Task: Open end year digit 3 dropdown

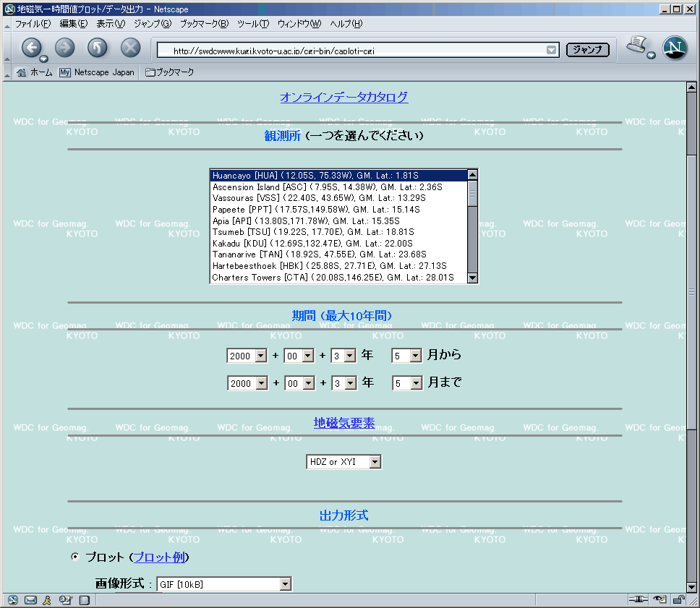Action: tap(344, 383)
